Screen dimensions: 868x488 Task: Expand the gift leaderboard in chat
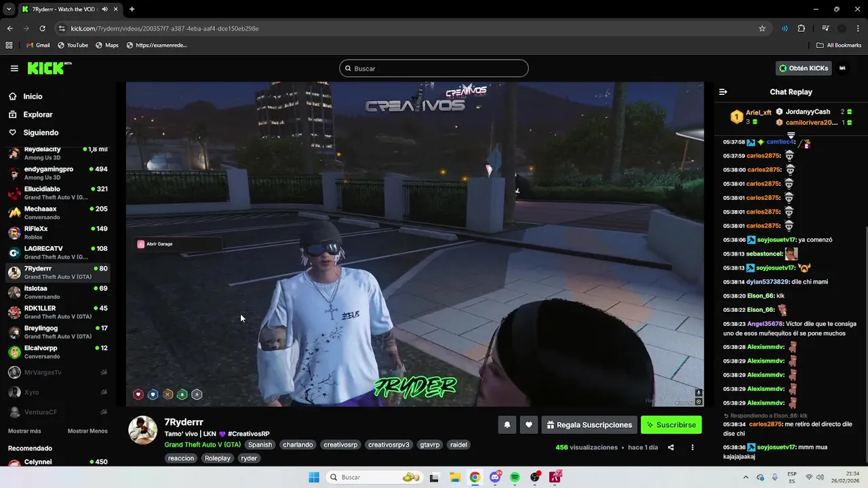(x=791, y=136)
